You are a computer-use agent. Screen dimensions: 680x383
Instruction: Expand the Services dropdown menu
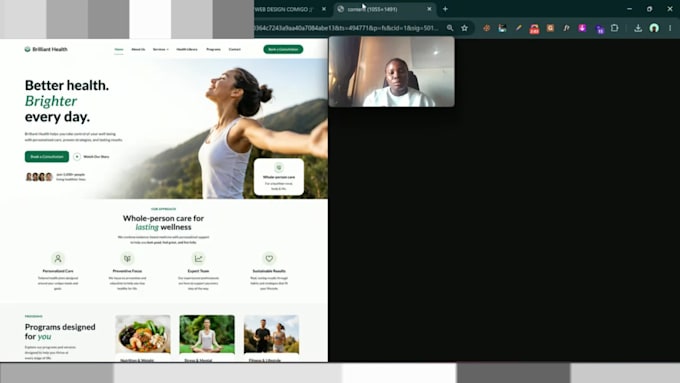[x=161, y=49]
